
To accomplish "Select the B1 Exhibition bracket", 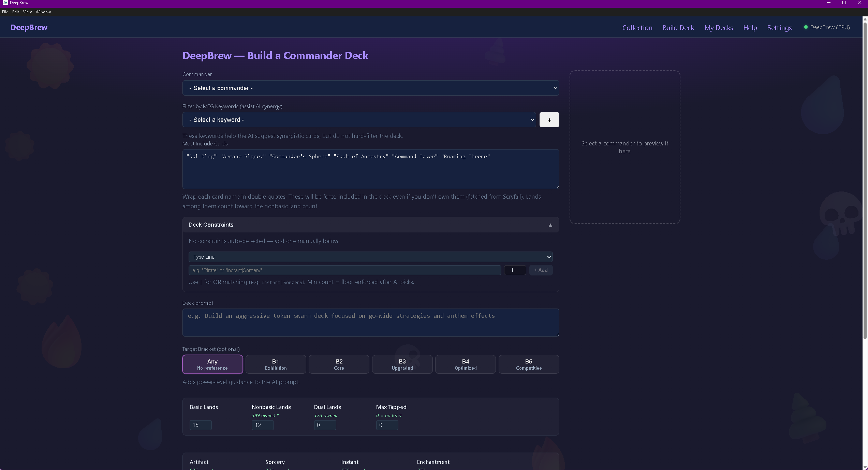I will pyautogui.click(x=276, y=364).
